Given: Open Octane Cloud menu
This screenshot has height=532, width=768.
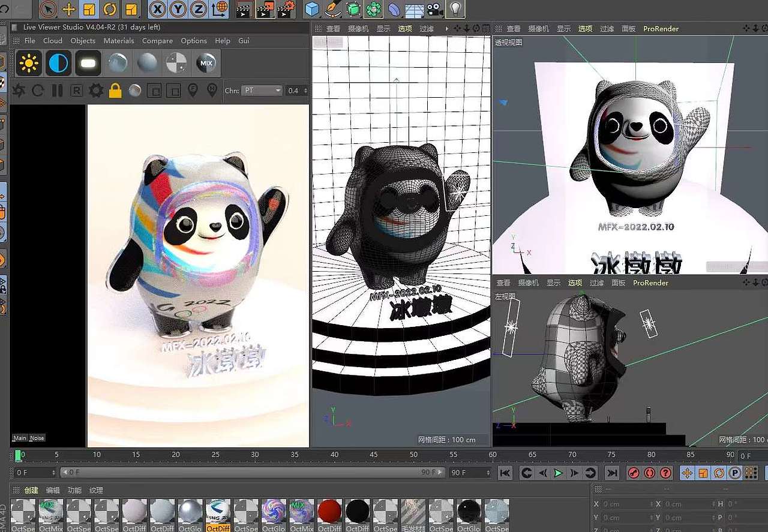Looking at the screenshot, I should 53,41.
